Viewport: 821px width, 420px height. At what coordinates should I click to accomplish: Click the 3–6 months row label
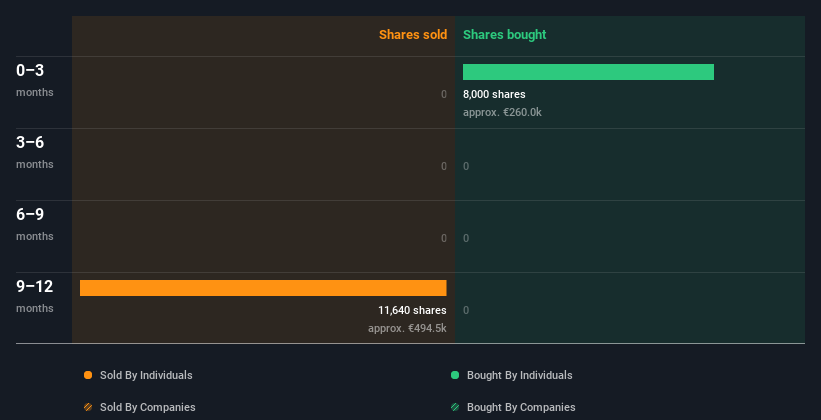click(35, 152)
